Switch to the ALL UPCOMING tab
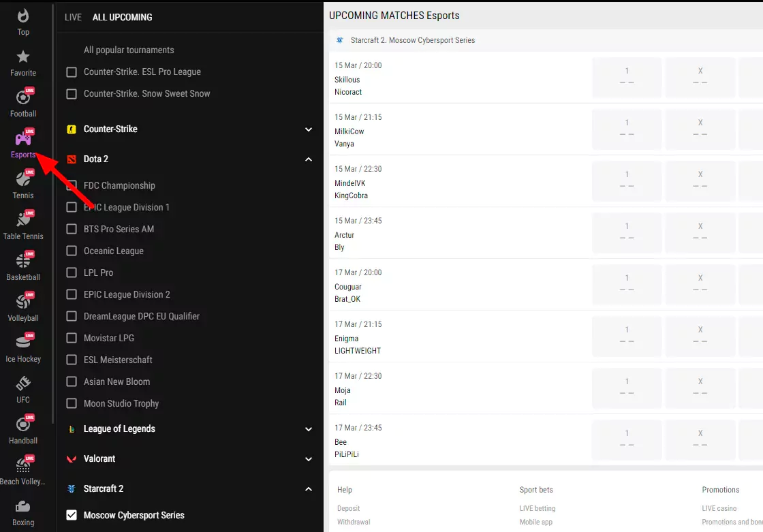This screenshot has width=763, height=532. (123, 17)
